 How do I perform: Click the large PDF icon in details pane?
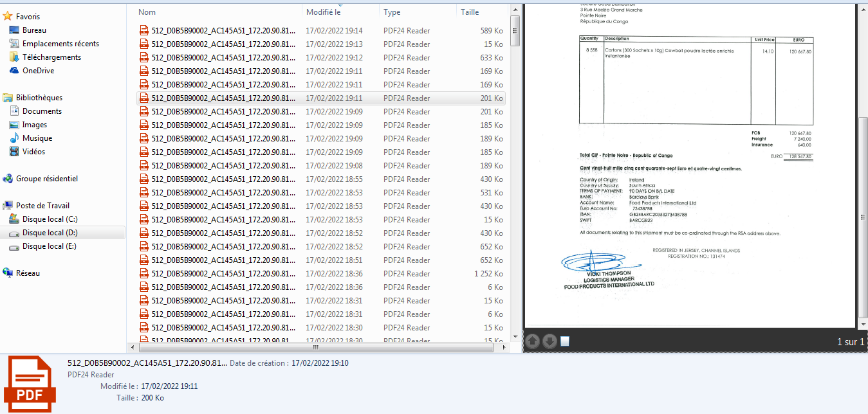[x=30, y=384]
